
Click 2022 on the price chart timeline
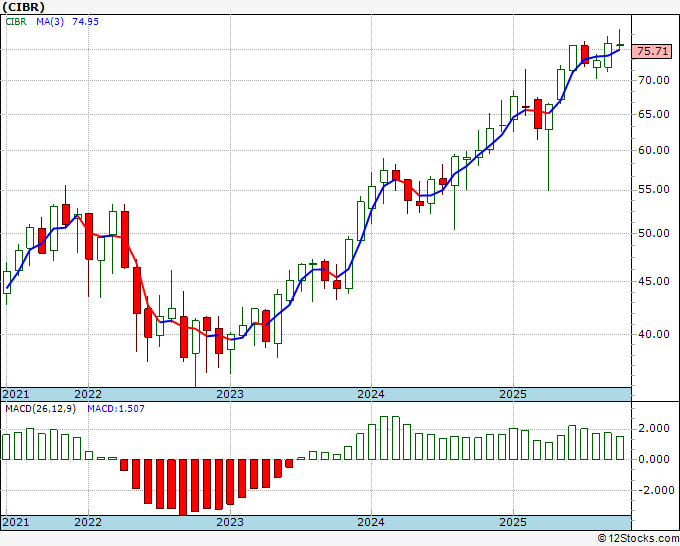pos(88,394)
